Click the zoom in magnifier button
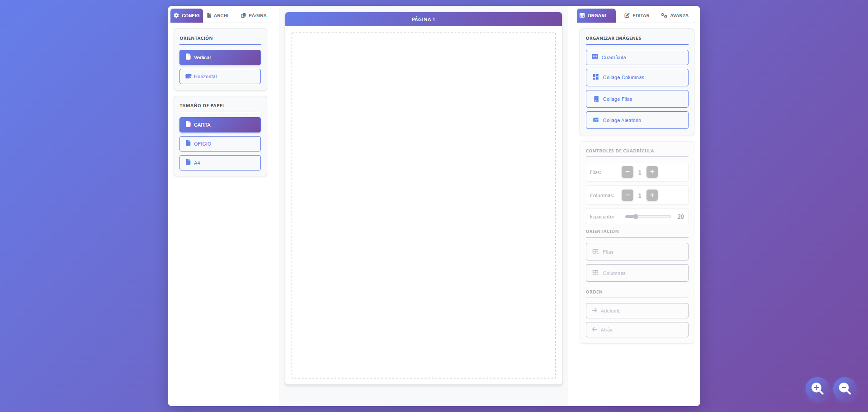Screen dimensions: 868x412 tap(817, 388)
